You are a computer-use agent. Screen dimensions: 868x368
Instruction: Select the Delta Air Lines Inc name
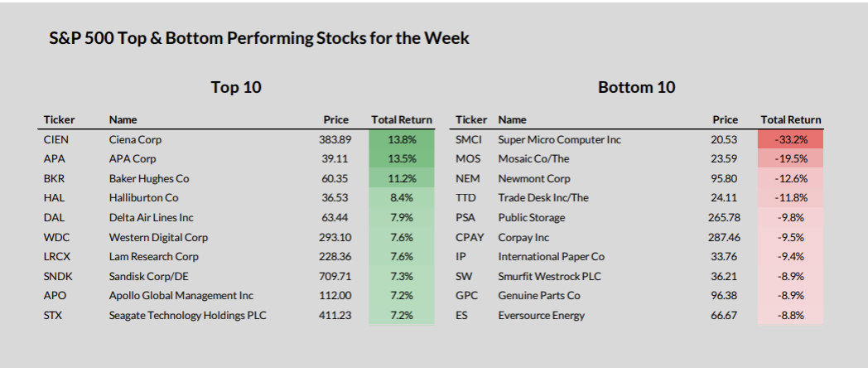tap(152, 217)
